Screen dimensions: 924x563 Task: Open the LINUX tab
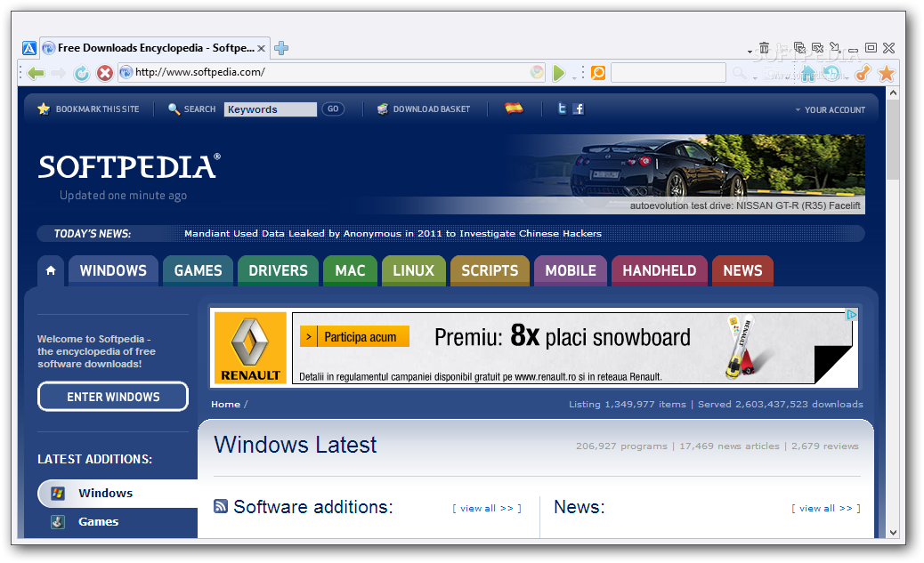pos(414,271)
